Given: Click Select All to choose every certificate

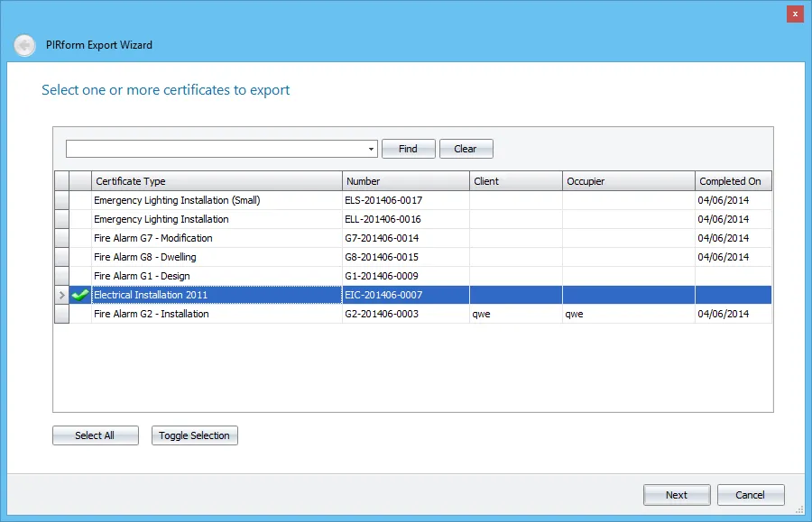Looking at the screenshot, I should (x=95, y=435).
